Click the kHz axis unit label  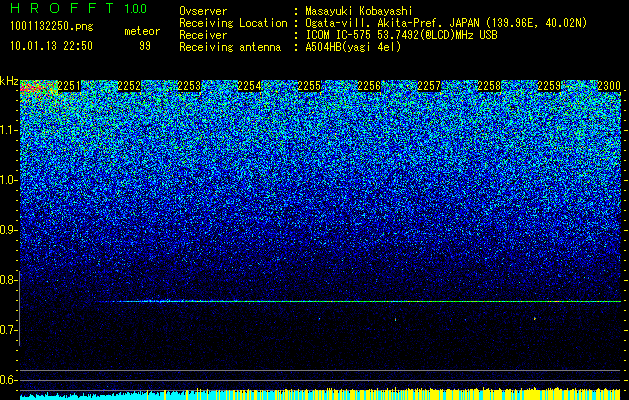pos(9,81)
